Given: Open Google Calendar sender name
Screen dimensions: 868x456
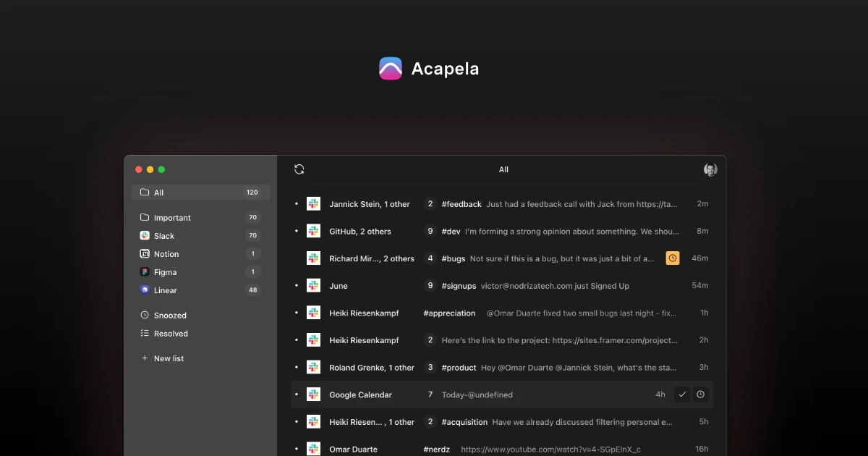Looking at the screenshot, I should 360,394.
